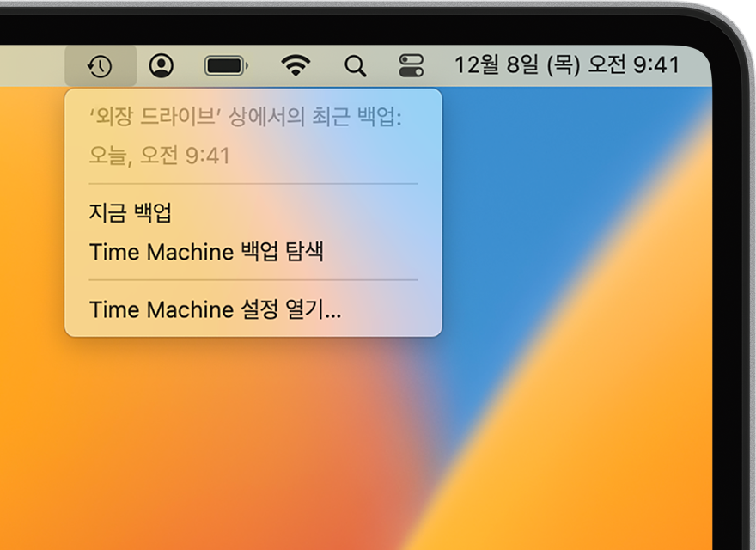Open Spotlight search magnifier icon
This screenshot has height=550, width=756.
[x=356, y=66]
